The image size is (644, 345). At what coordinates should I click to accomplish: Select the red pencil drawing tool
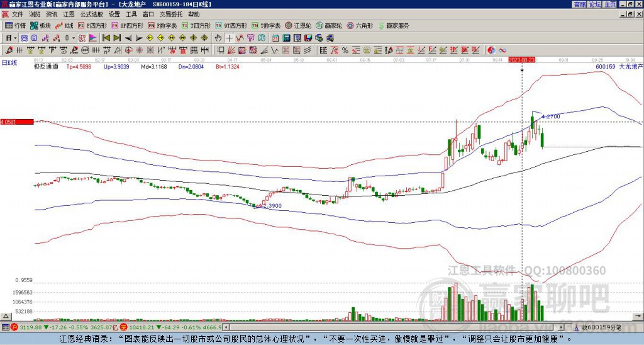(9, 50)
